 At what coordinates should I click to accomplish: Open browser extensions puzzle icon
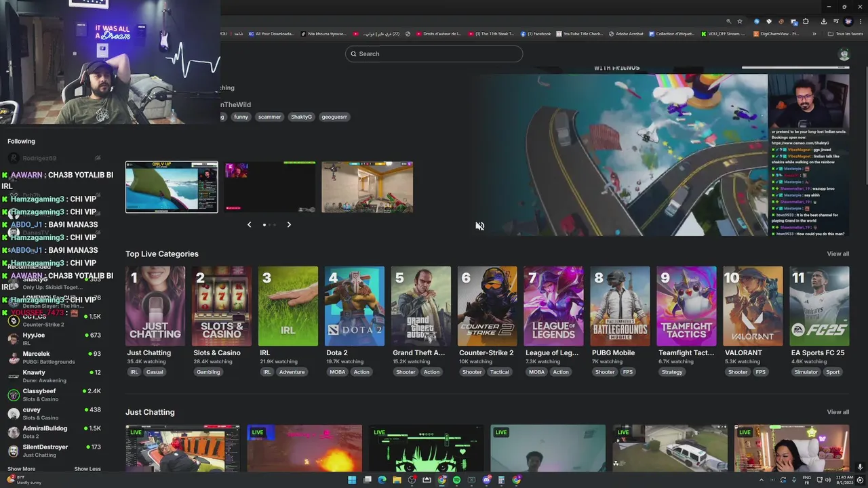[x=806, y=21]
